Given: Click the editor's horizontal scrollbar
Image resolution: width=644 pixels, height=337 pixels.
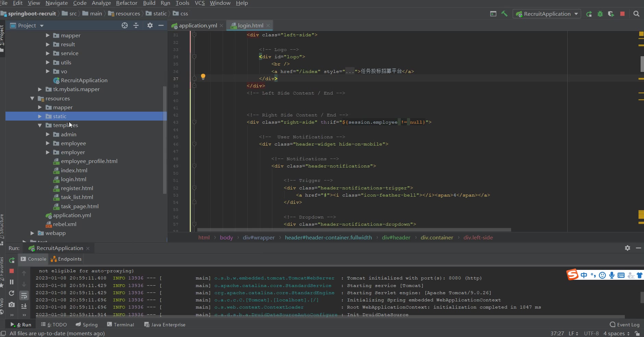Looking at the screenshot, I should [354, 230].
